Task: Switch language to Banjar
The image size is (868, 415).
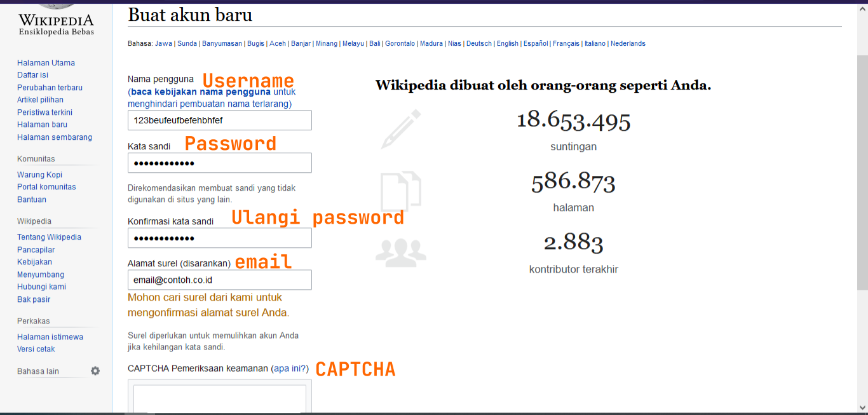Action: click(301, 44)
